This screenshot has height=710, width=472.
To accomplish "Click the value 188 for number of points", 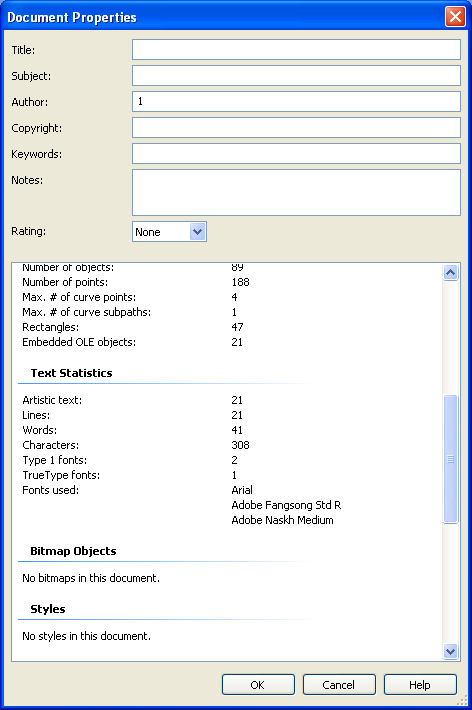I will [x=241, y=282].
